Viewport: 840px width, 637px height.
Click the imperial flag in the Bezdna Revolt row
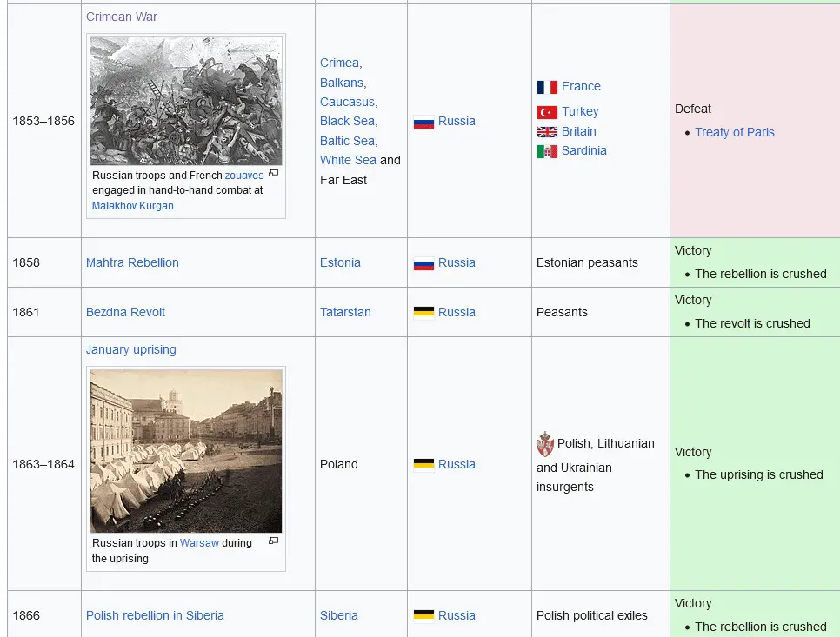point(423,313)
